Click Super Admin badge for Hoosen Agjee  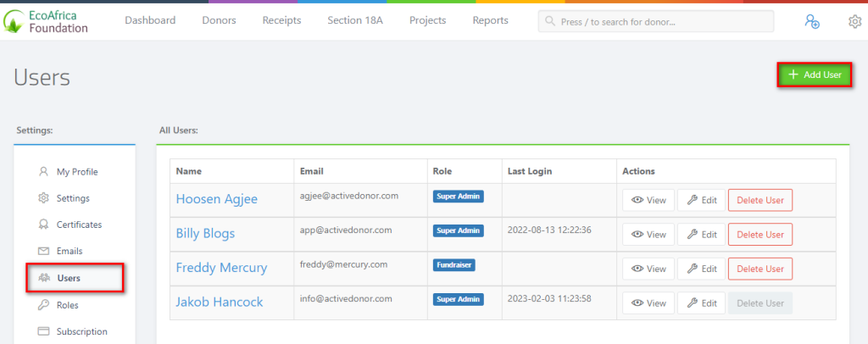tap(459, 197)
